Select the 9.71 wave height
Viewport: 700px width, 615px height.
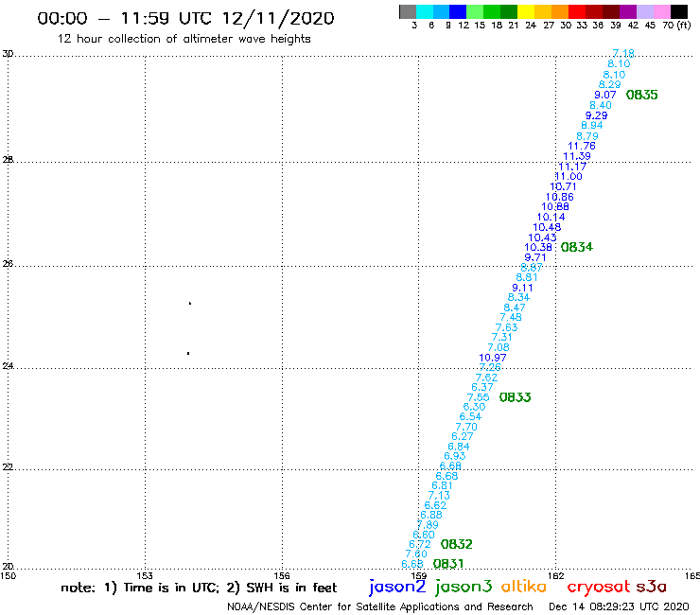point(534,257)
